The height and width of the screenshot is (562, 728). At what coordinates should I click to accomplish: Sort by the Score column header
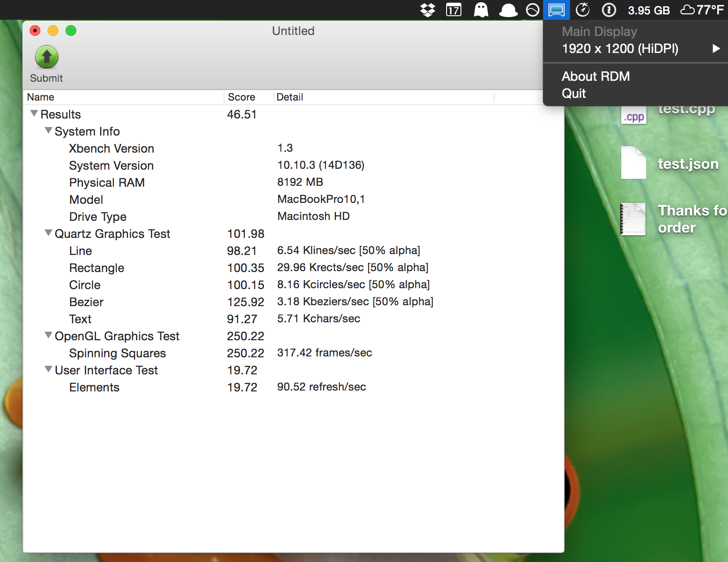point(249,97)
